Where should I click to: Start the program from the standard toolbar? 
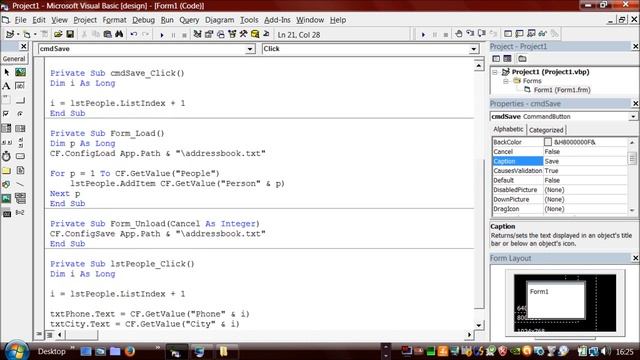click(162, 35)
